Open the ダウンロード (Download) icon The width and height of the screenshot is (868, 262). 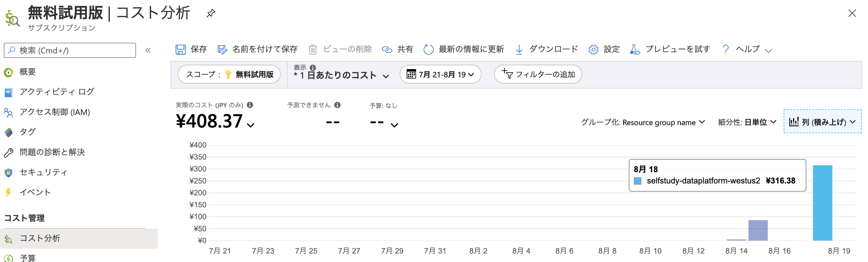(x=519, y=49)
